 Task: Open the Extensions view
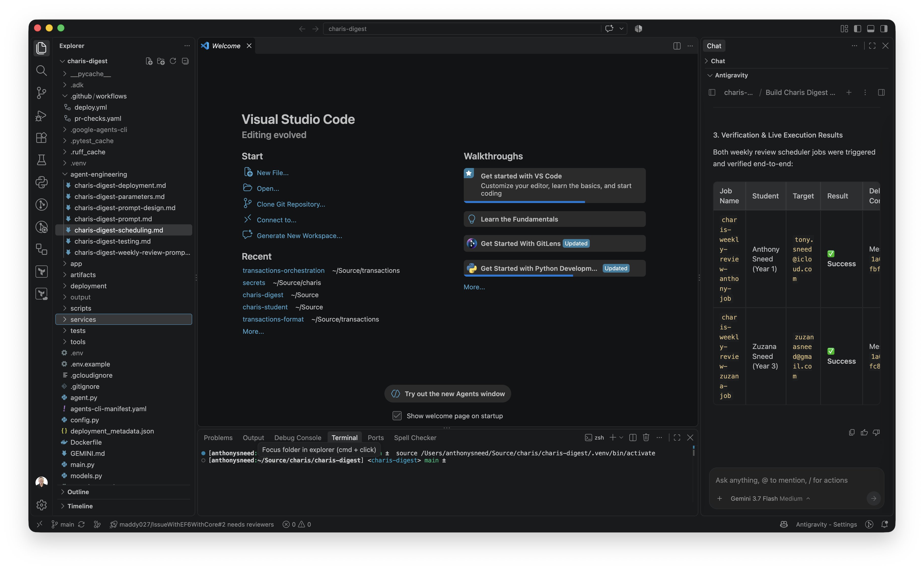point(41,138)
